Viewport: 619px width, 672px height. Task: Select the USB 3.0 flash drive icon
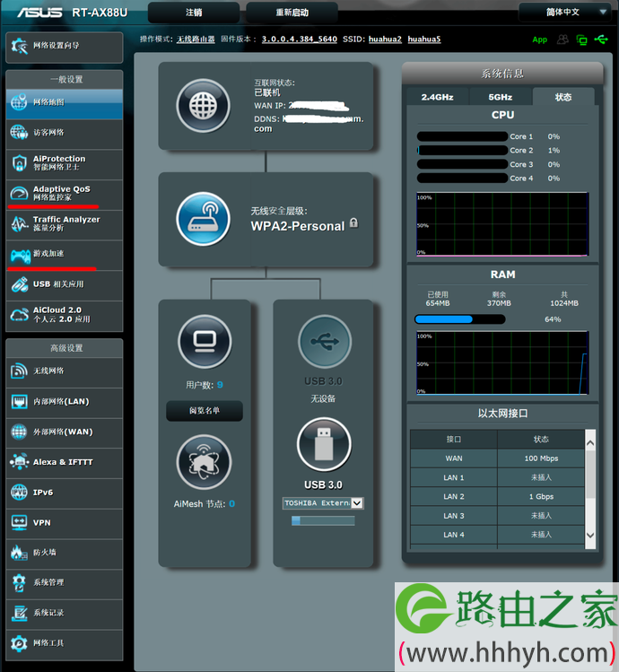pyautogui.click(x=324, y=444)
